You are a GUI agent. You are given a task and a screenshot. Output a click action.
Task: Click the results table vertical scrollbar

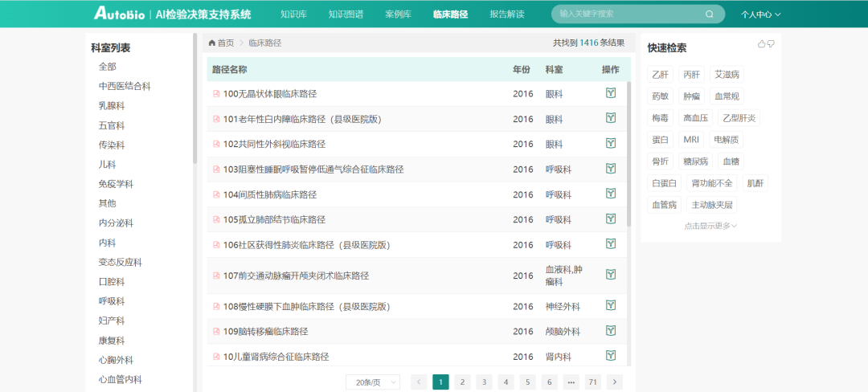tap(629, 153)
